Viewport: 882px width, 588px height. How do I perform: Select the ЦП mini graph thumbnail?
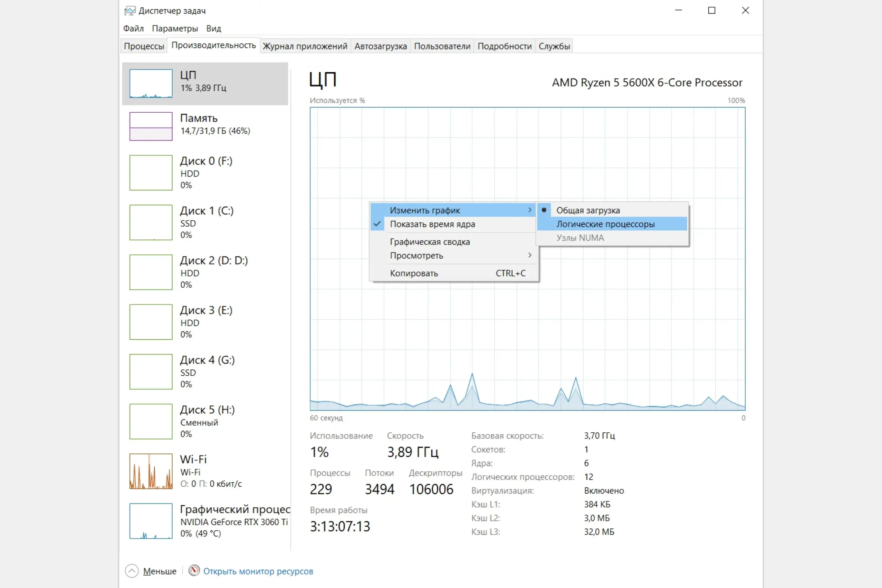click(x=151, y=83)
